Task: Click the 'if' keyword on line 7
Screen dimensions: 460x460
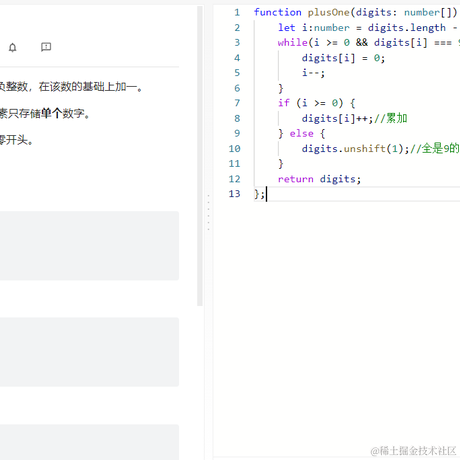Action: [x=284, y=103]
